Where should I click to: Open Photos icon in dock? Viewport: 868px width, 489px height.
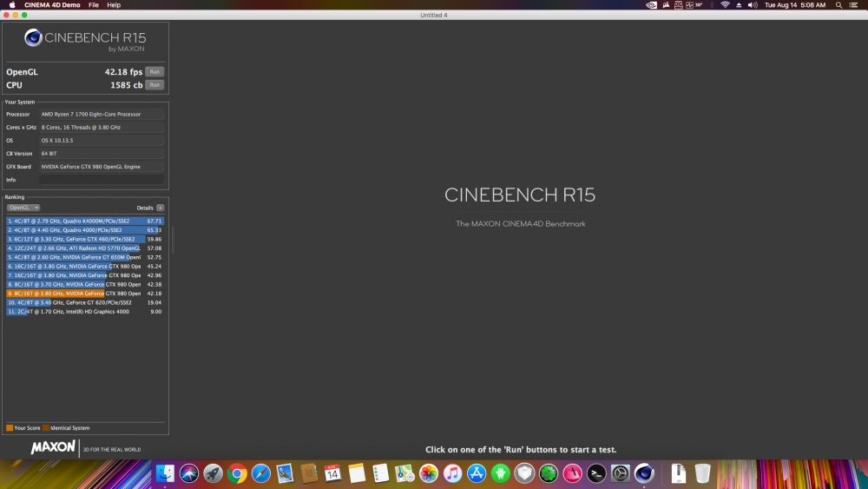coord(429,473)
